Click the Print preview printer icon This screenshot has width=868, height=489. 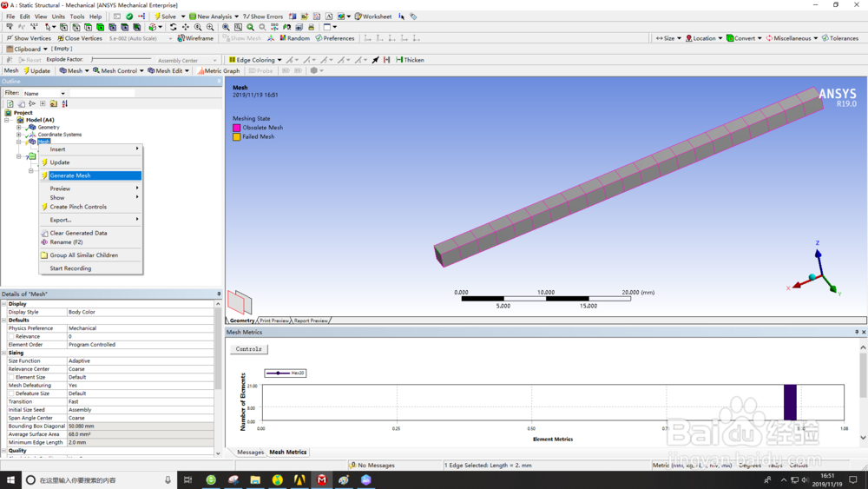pos(311,27)
